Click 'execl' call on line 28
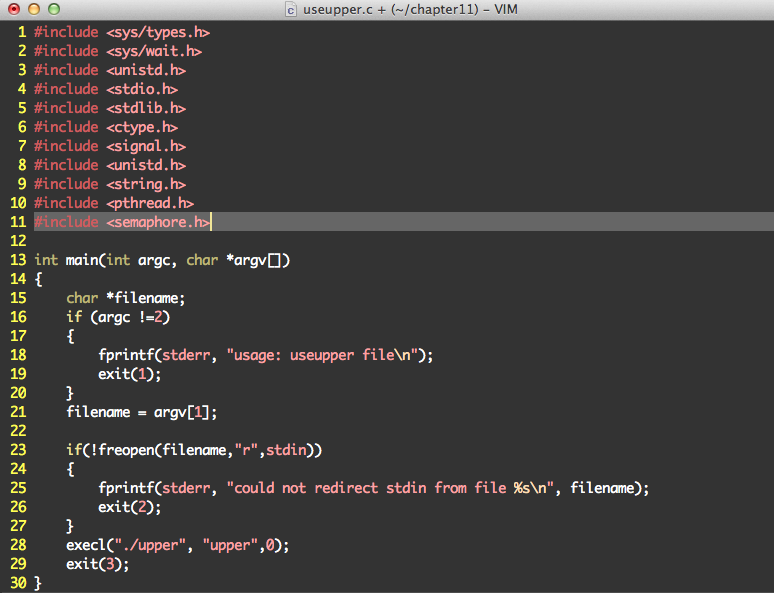The height and width of the screenshot is (593, 774). [x=86, y=545]
